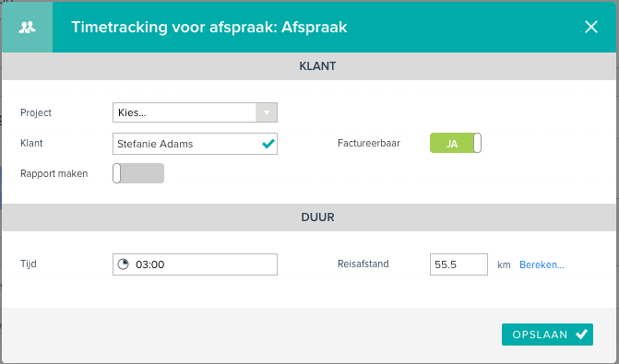Viewport: 619px width, 364px height.
Task: Click the Bereken... link
Action: 542,264
